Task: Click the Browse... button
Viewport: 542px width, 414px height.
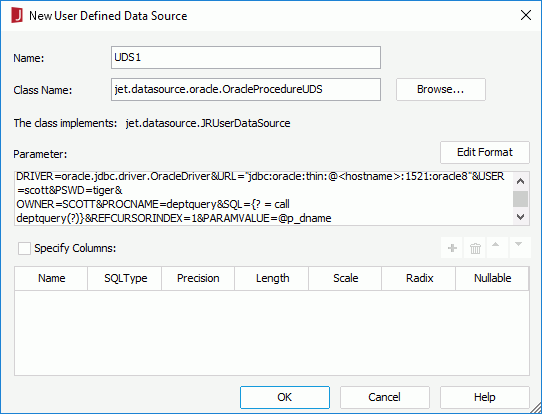Action: point(441,90)
